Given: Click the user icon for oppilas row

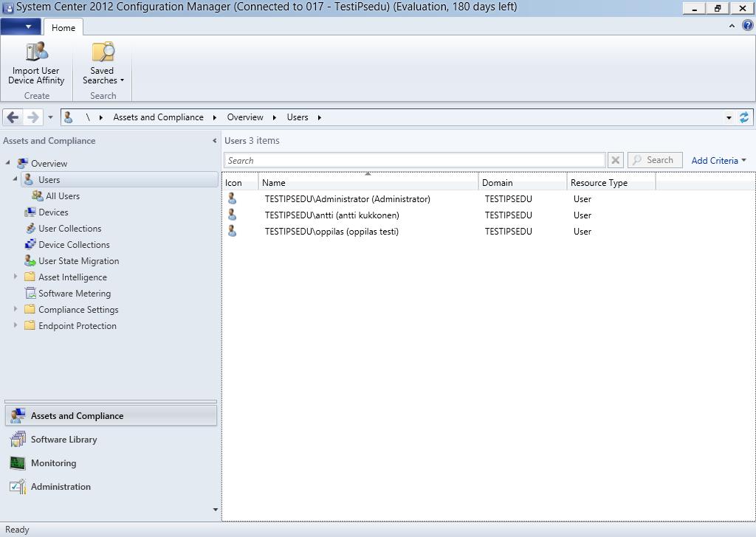Looking at the screenshot, I should [x=233, y=231].
